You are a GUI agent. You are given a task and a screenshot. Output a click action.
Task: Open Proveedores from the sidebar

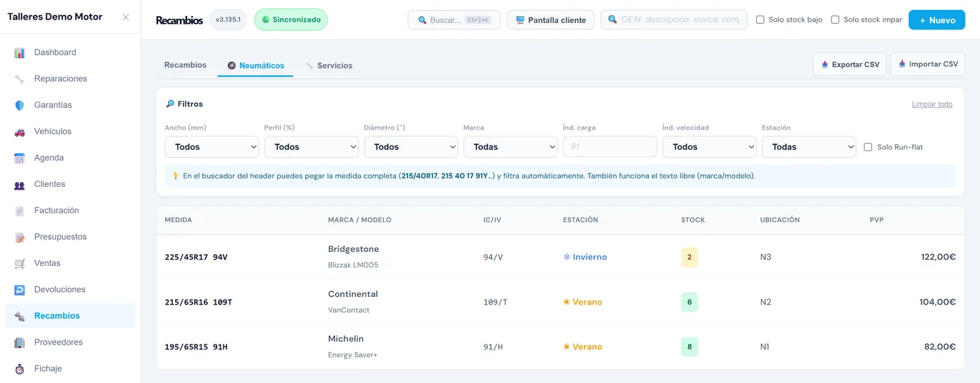coord(70,342)
